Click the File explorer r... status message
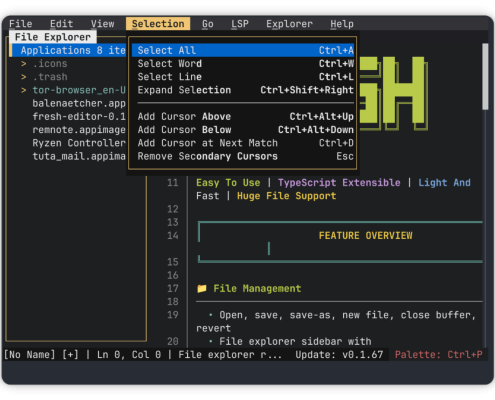This screenshot has height=400, width=495. [x=230, y=355]
